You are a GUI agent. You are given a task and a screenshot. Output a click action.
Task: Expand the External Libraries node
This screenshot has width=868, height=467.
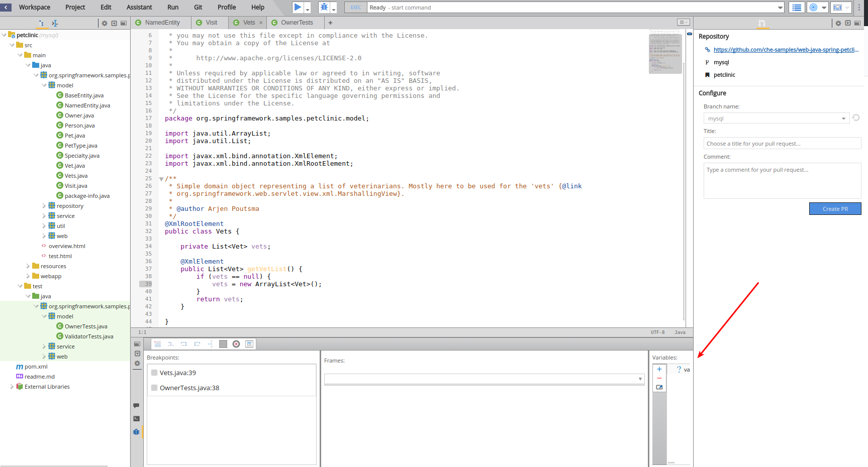[12, 387]
